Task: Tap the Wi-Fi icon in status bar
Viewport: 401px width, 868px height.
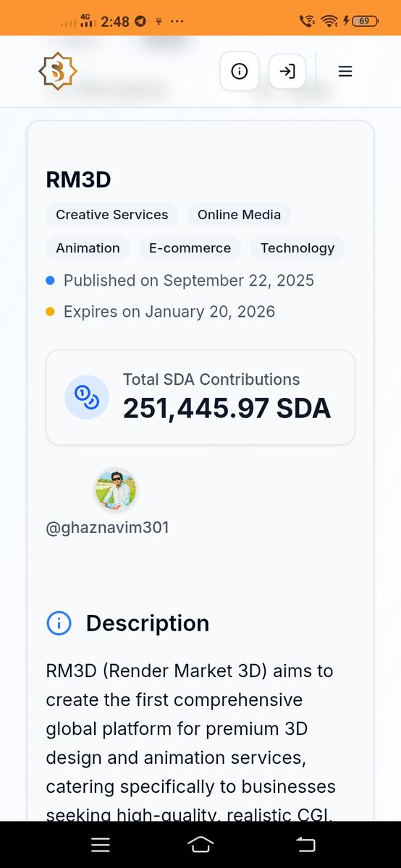Action: click(330, 21)
